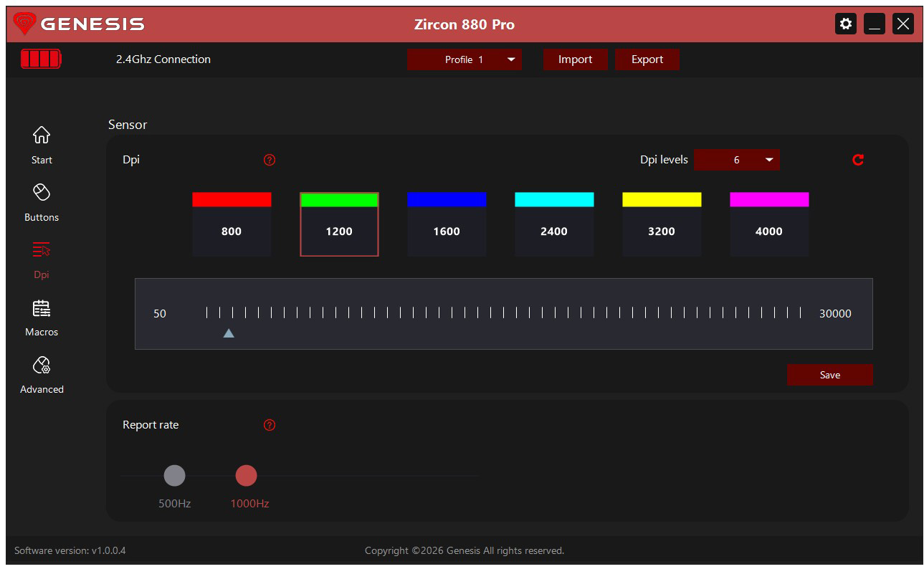The height and width of the screenshot is (569, 924).
Task: Open the Advanced settings icon
Action: [x=42, y=365]
